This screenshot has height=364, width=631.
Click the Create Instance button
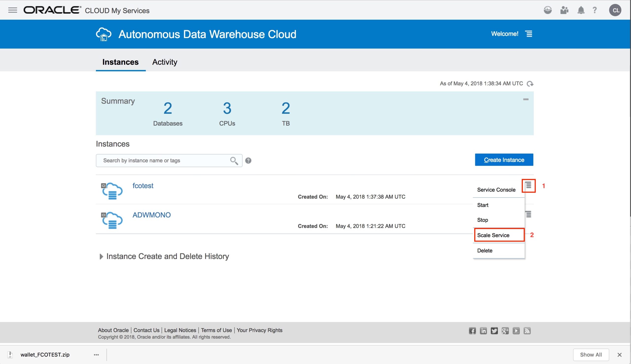pos(504,160)
